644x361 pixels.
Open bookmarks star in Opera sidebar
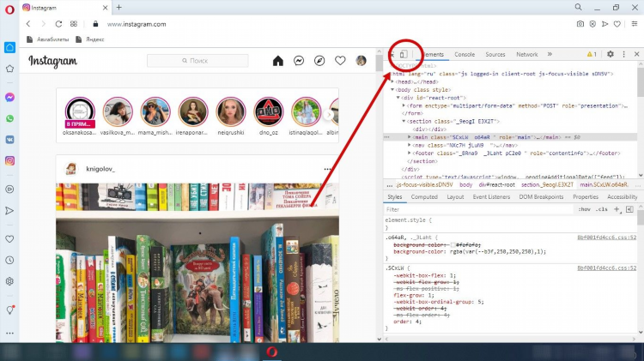9,69
